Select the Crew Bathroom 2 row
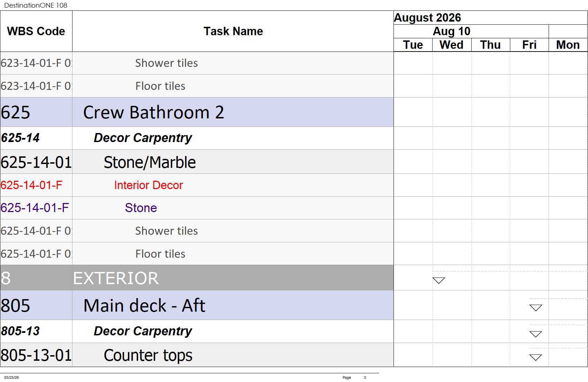Screen dimensions: 588x382 pyautogui.click(x=197, y=112)
